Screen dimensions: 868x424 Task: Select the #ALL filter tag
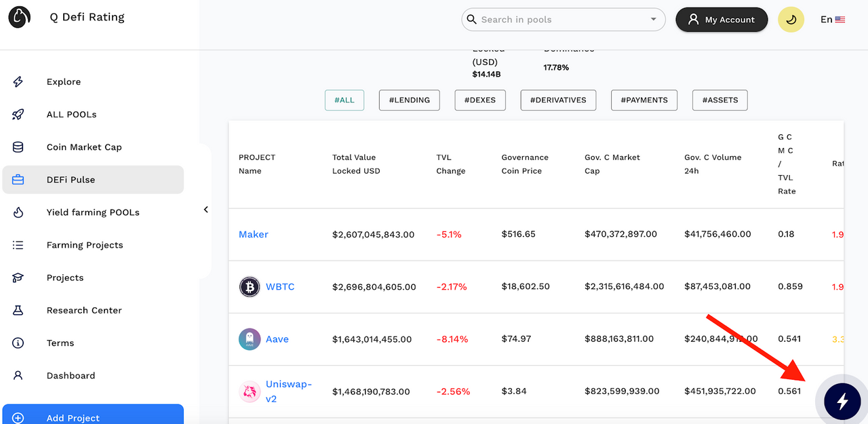344,100
